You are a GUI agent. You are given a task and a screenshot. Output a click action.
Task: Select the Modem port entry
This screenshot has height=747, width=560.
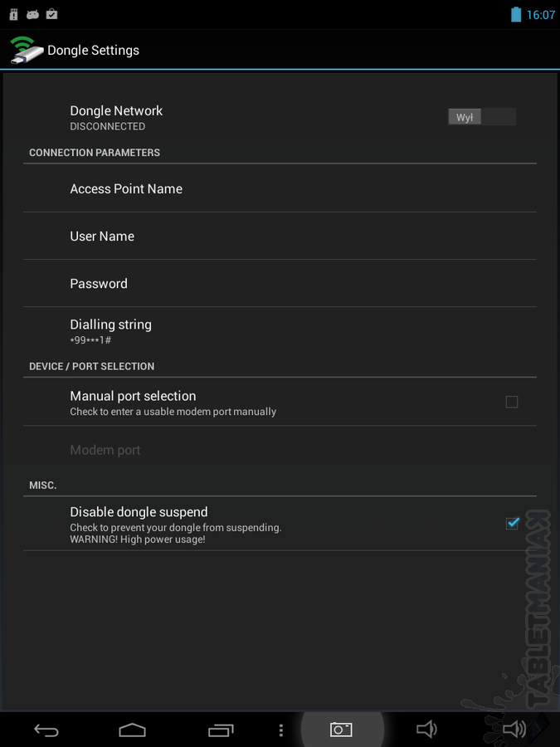[x=280, y=450]
